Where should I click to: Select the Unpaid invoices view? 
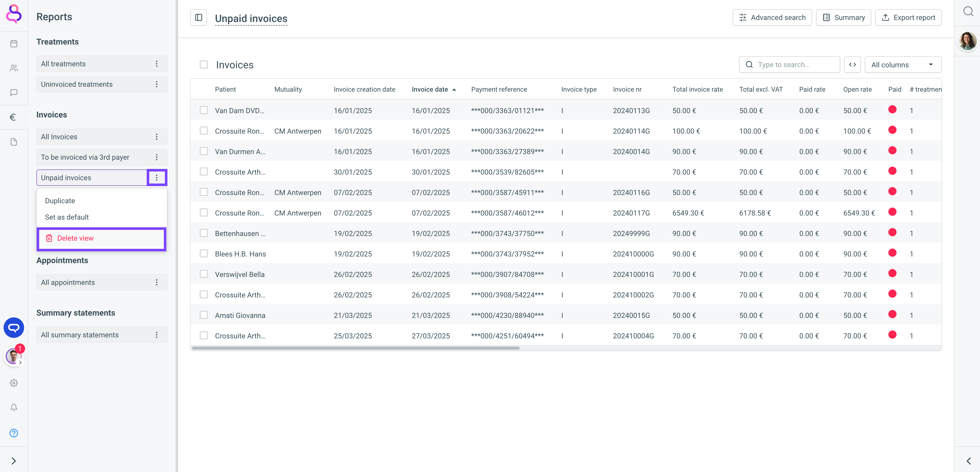tap(92, 178)
